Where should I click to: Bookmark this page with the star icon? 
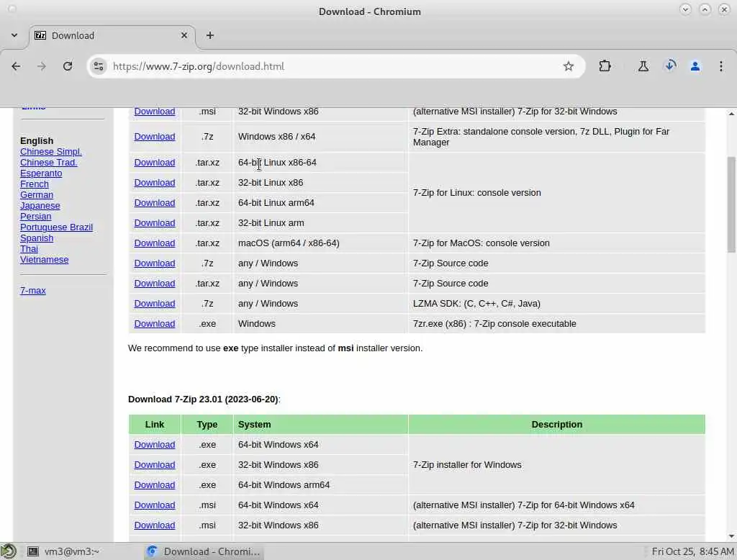tap(569, 66)
